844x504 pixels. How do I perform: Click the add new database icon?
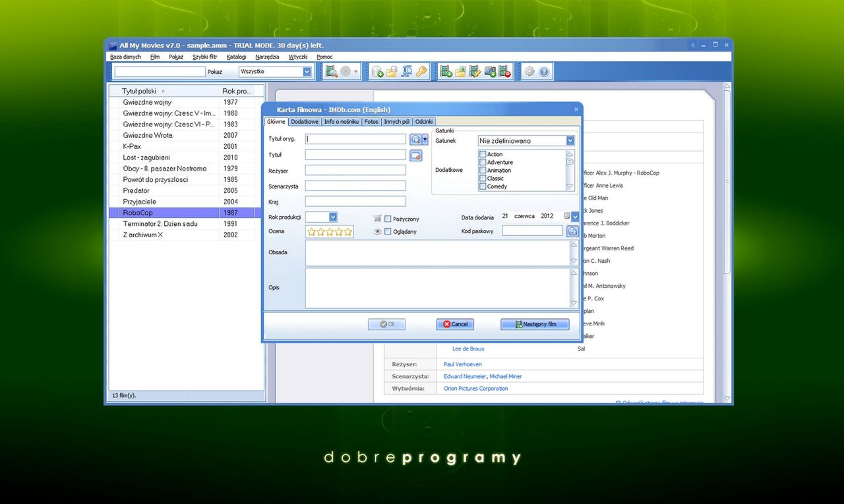tap(377, 72)
